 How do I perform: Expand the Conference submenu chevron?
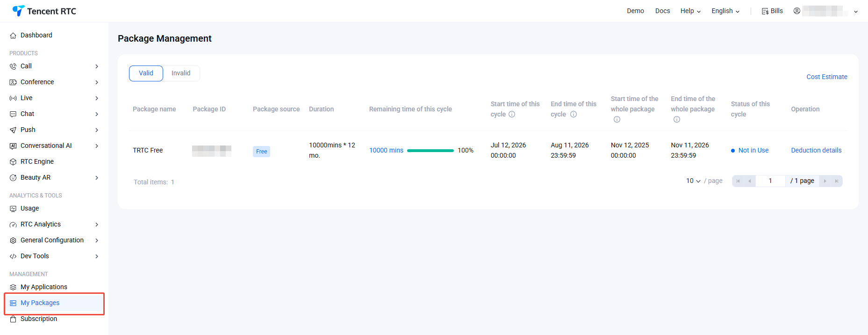(97, 82)
